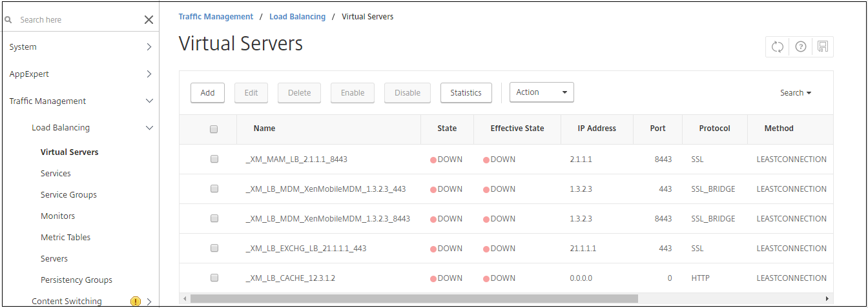Sort by IP Address column header
Viewport: 868px width, 308px height.
click(597, 128)
